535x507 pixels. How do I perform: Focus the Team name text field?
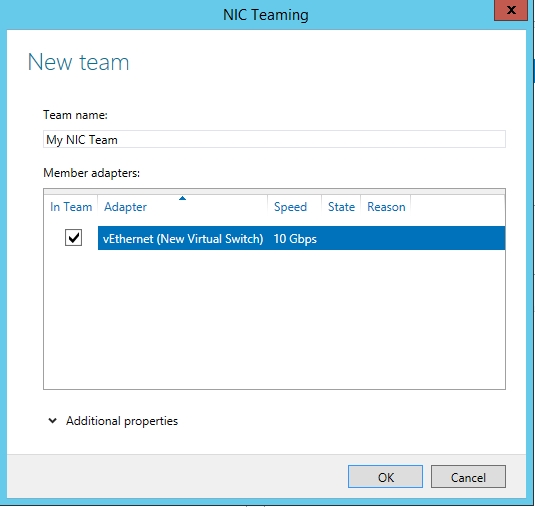click(274, 139)
